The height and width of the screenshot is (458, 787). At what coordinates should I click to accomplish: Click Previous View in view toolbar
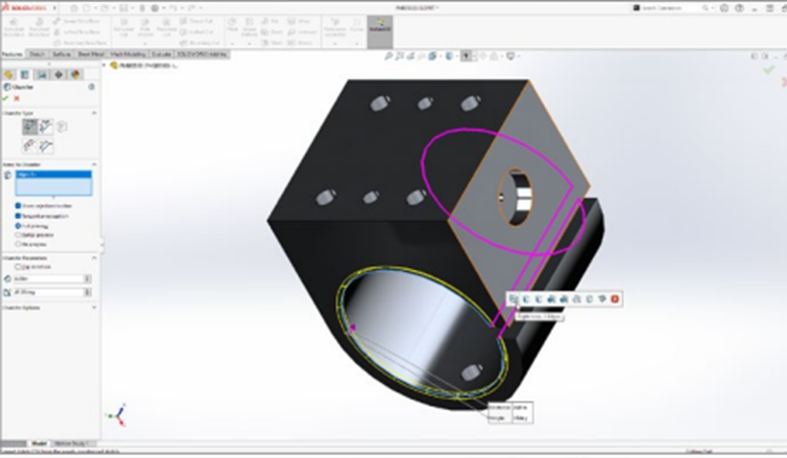(x=411, y=56)
